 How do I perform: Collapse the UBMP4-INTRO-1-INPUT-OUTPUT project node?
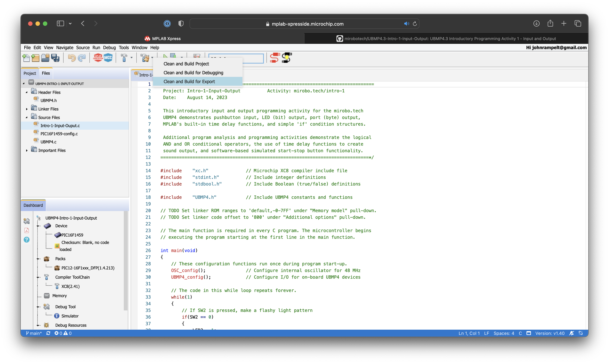(24, 84)
